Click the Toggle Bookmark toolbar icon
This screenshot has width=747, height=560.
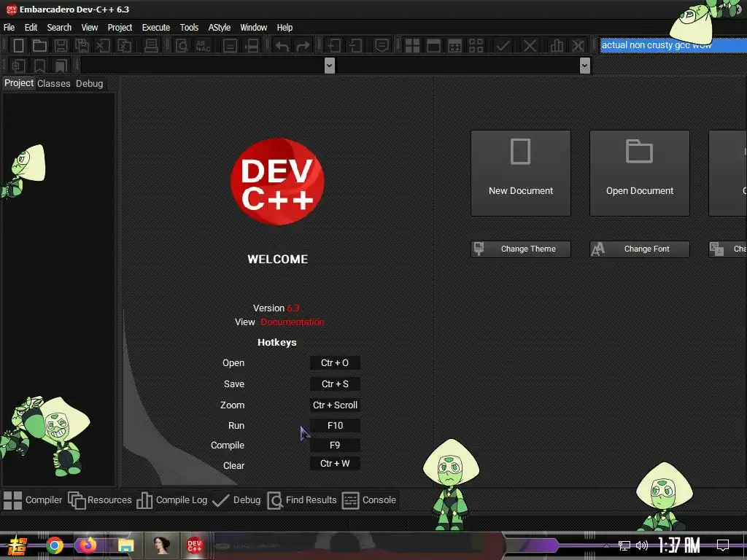[39, 66]
